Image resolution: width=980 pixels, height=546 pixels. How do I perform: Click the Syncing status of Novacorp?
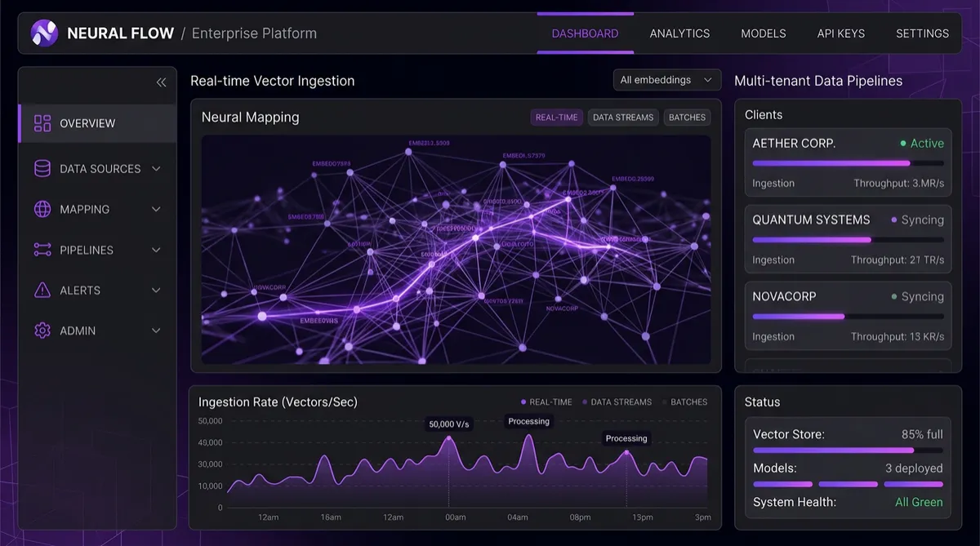[x=917, y=297]
